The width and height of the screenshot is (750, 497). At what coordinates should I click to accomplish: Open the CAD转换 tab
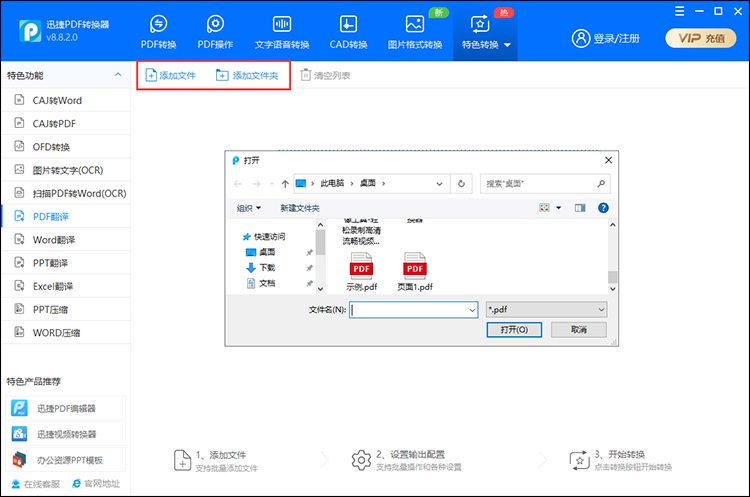tap(348, 32)
